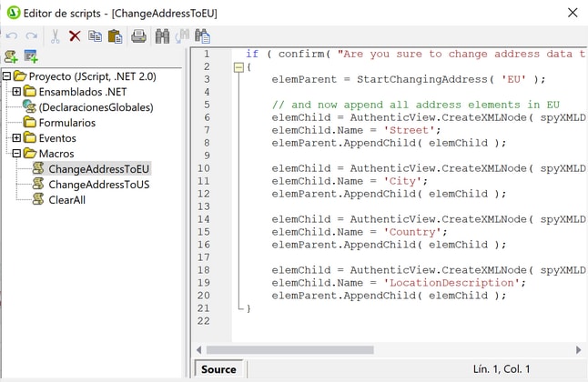Screen dimensions: 588x382
Task: Click the red Delete X icon
Action: tap(75, 36)
